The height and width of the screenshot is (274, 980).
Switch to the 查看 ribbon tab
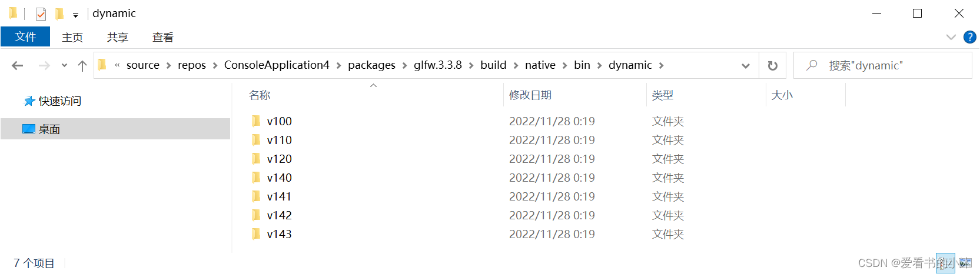162,38
